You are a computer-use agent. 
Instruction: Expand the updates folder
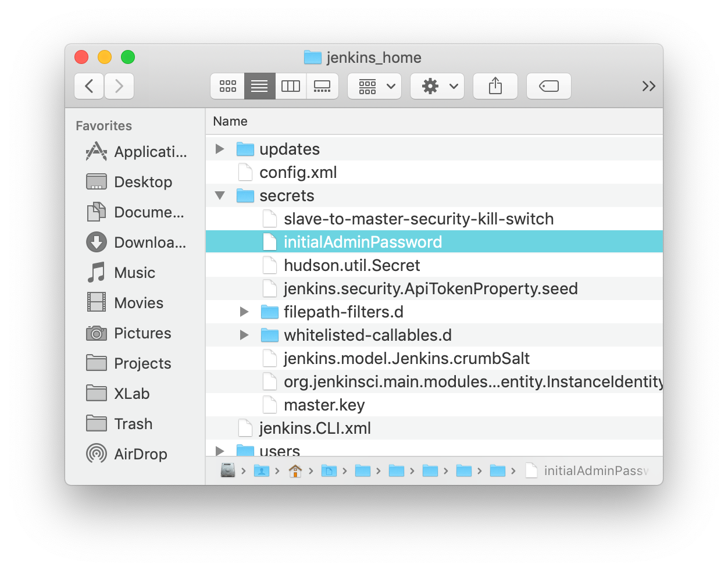click(x=220, y=149)
